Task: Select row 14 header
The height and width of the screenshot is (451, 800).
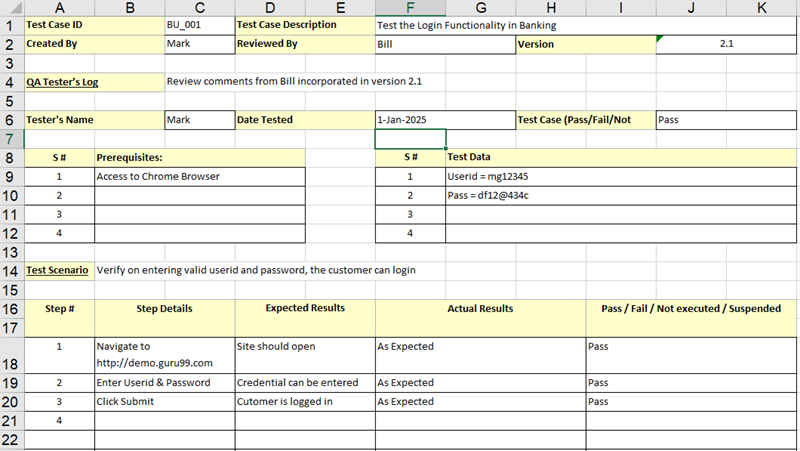Action: point(11,270)
